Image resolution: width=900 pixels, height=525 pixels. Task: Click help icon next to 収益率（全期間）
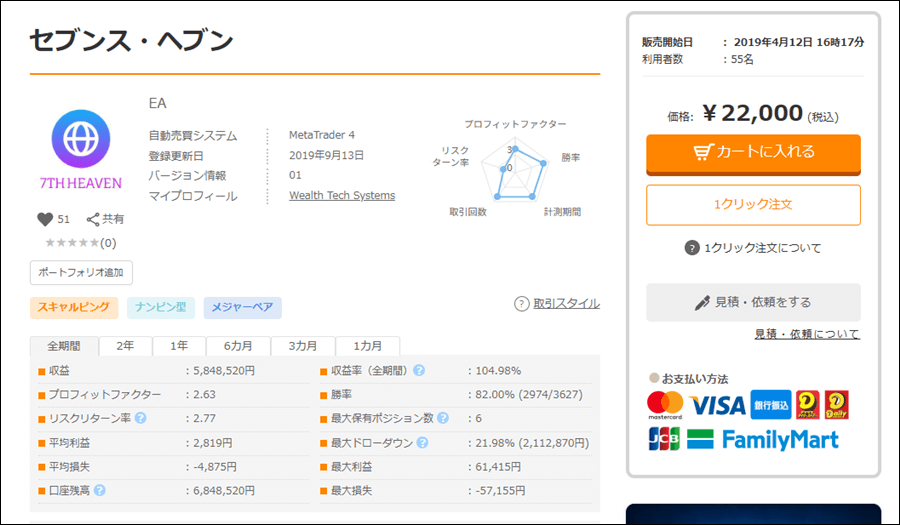point(419,370)
